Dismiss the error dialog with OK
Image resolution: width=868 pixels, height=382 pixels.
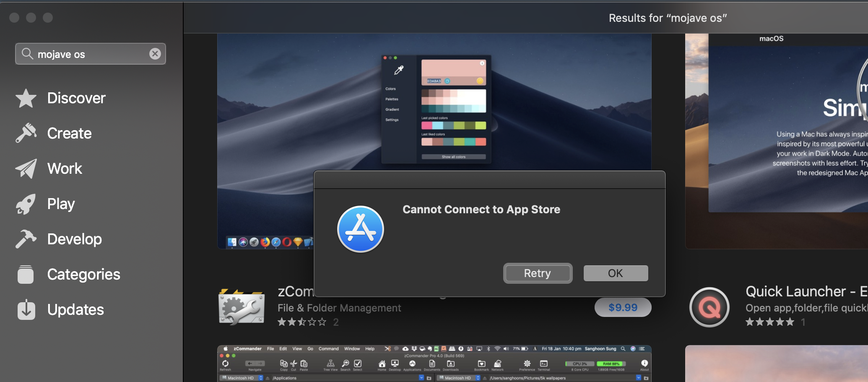click(616, 273)
